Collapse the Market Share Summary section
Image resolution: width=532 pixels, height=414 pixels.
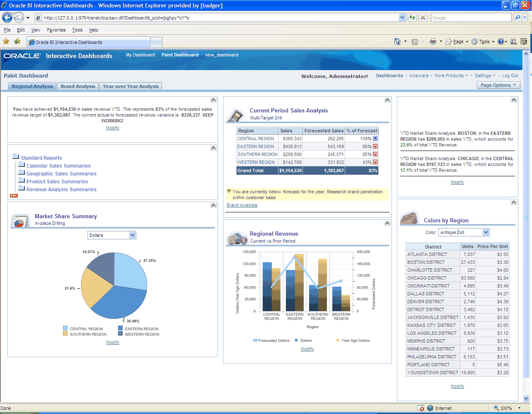(x=213, y=205)
